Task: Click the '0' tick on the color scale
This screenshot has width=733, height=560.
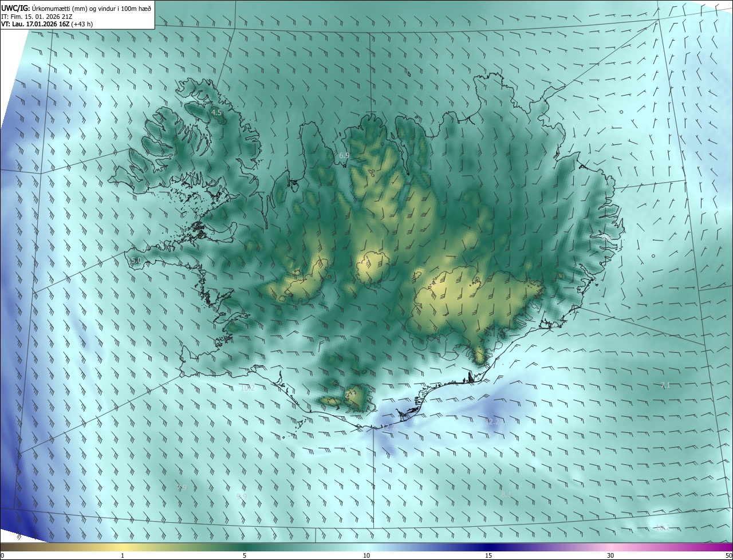Action: tap(2, 555)
